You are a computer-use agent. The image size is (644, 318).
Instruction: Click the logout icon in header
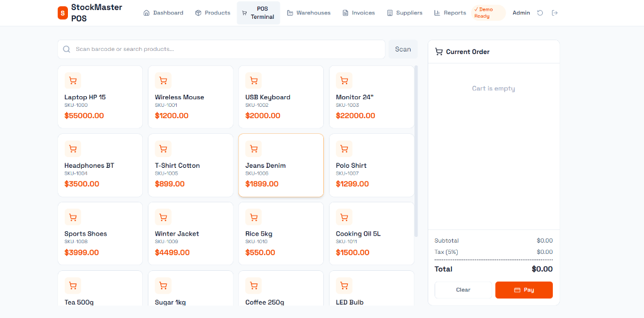click(555, 13)
